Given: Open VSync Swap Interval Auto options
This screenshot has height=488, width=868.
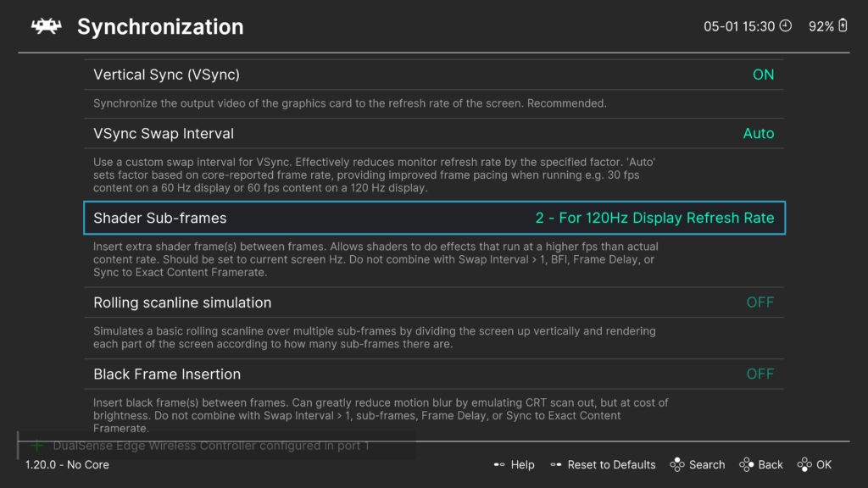Looking at the screenshot, I should click(759, 133).
